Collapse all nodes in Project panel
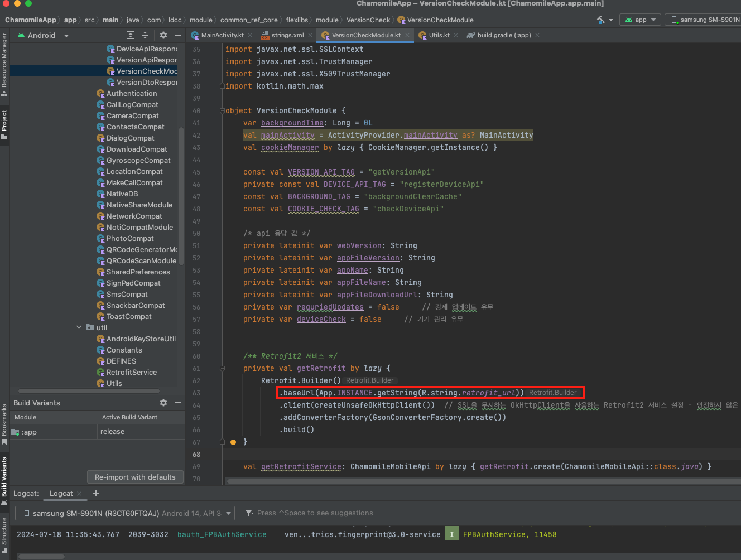The width and height of the screenshot is (741, 560). (145, 35)
